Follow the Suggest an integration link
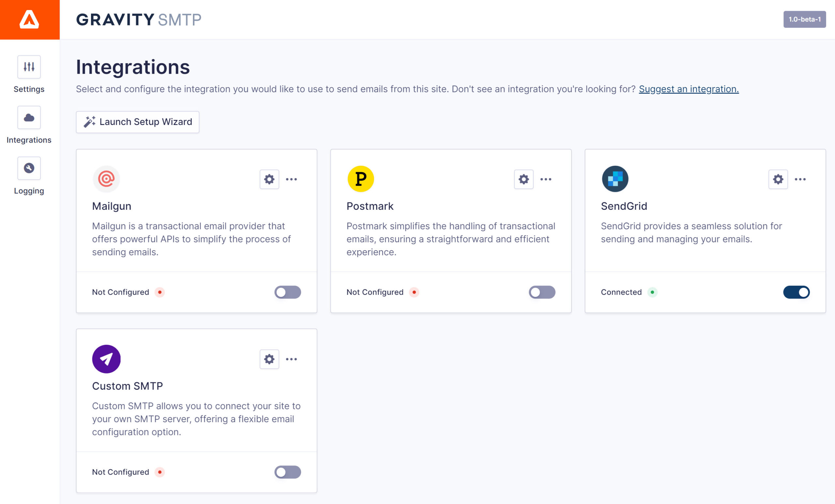835x504 pixels. 689,89
